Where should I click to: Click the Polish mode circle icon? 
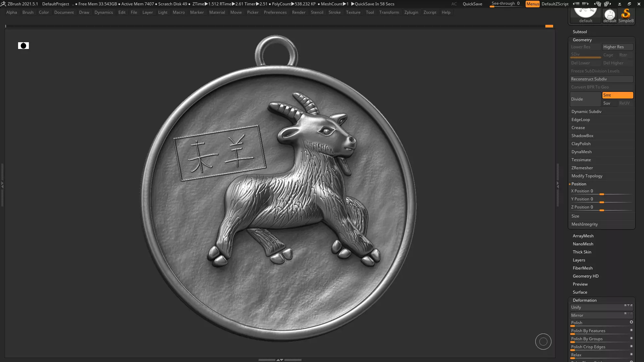point(631,322)
